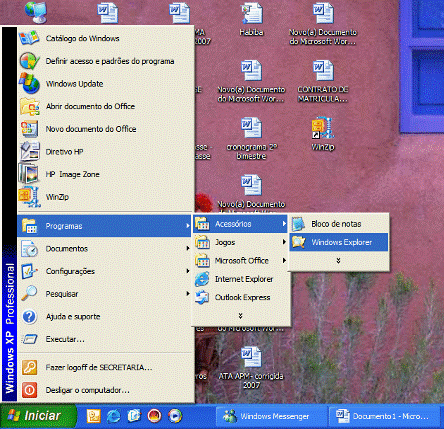
Task: Select the network globe desktop icon
Action: coord(36,12)
